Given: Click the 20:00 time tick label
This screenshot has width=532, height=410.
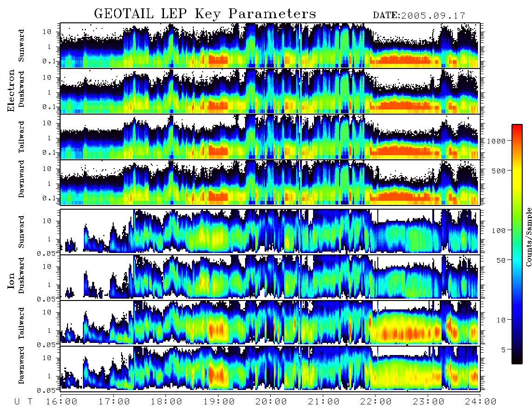Looking at the screenshot, I should tap(272, 402).
